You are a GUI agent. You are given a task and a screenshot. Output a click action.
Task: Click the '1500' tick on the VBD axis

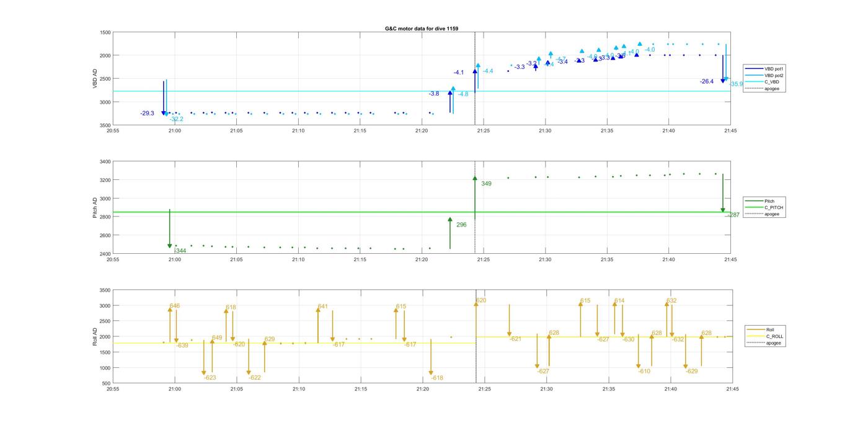click(x=105, y=32)
